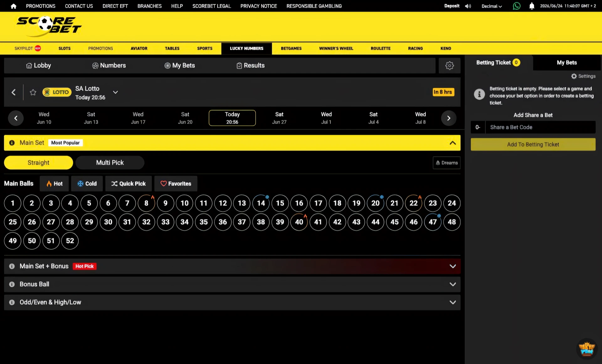Select ball number 52
This screenshot has width=602, height=364.
70,241
